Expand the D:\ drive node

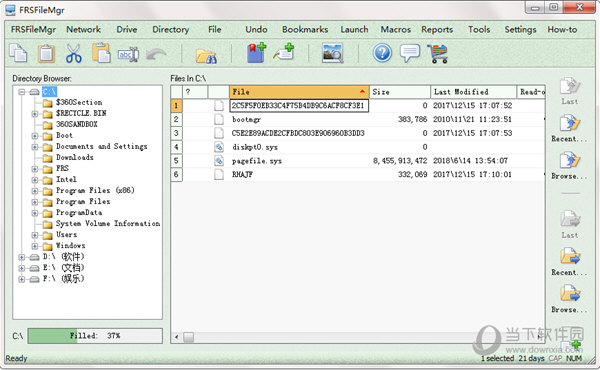22,257
